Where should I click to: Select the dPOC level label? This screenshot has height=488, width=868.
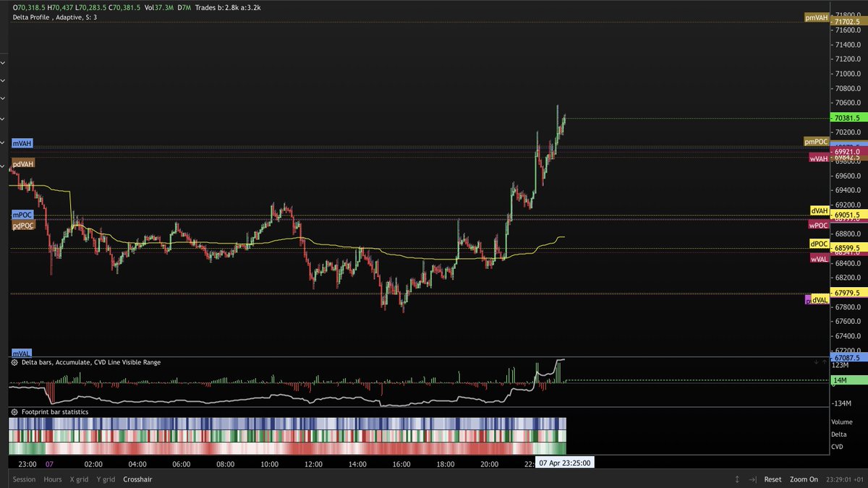819,244
